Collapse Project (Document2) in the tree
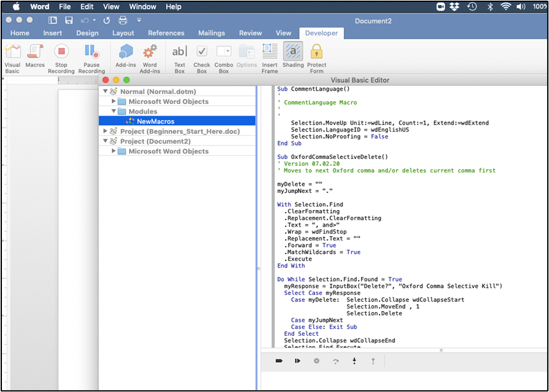The image size is (549, 392). coord(105,141)
